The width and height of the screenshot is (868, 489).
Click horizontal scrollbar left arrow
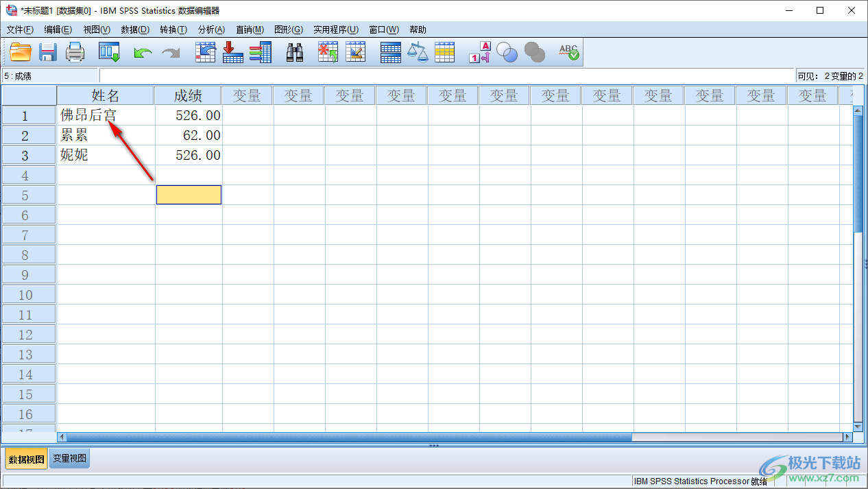click(x=62, y=437)
